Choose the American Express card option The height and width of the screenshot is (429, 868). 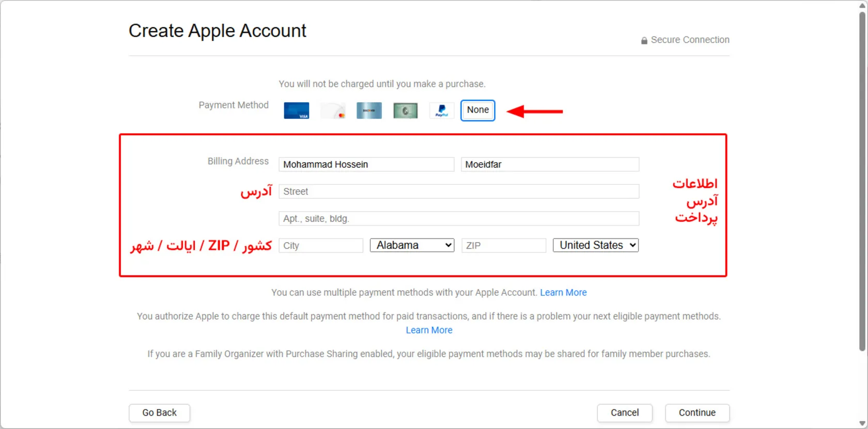point(405,110)
